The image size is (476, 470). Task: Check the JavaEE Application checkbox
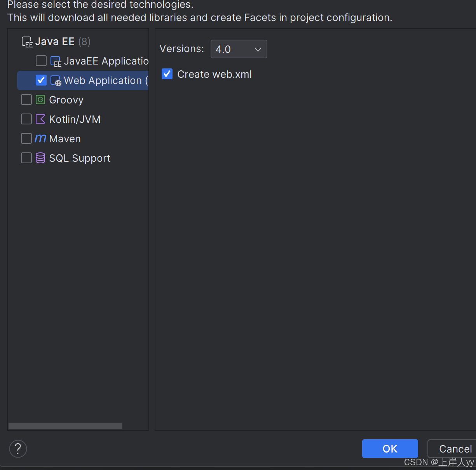coord(41,61)
